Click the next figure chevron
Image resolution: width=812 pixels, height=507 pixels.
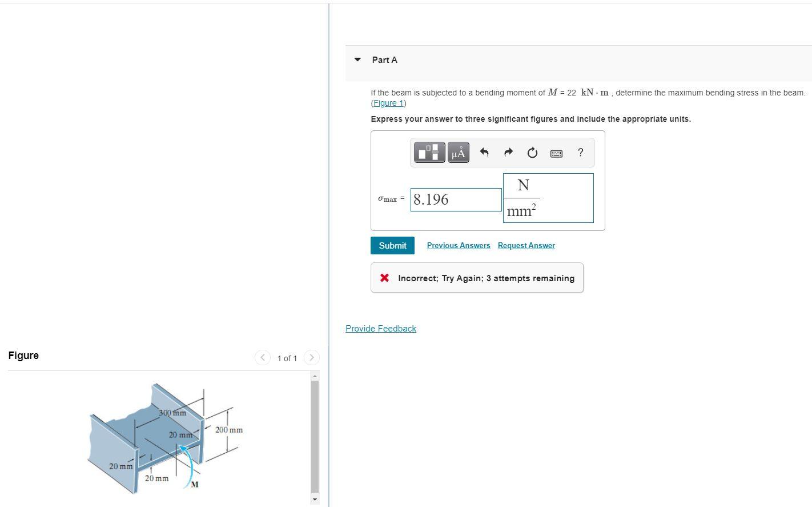(312, 357)
